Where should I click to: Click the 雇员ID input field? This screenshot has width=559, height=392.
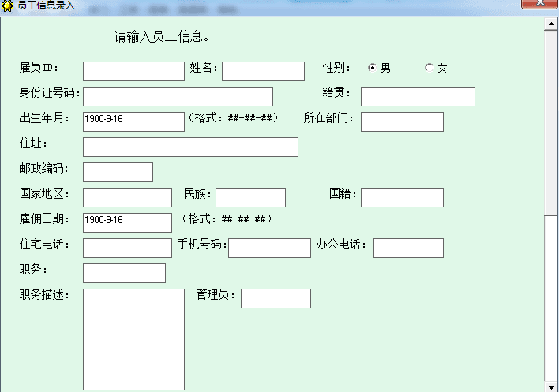pyautogui.click(x=133, y=72)
